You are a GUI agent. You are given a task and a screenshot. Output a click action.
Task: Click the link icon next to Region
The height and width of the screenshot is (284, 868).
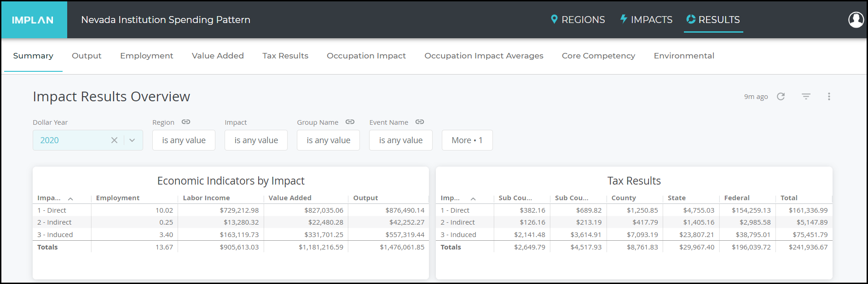[x=186, y=122]
